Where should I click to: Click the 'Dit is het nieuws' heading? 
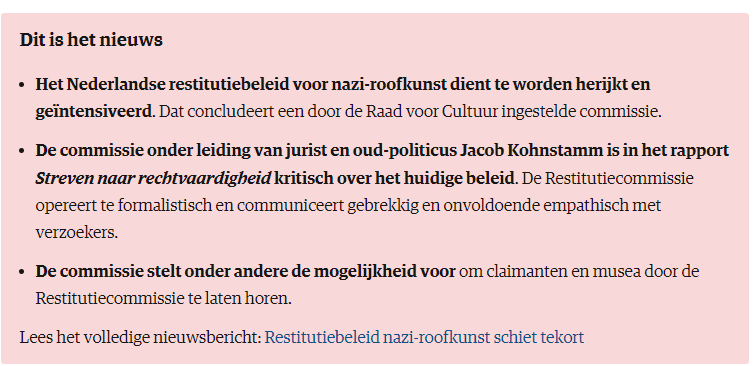tap(91, 40)
